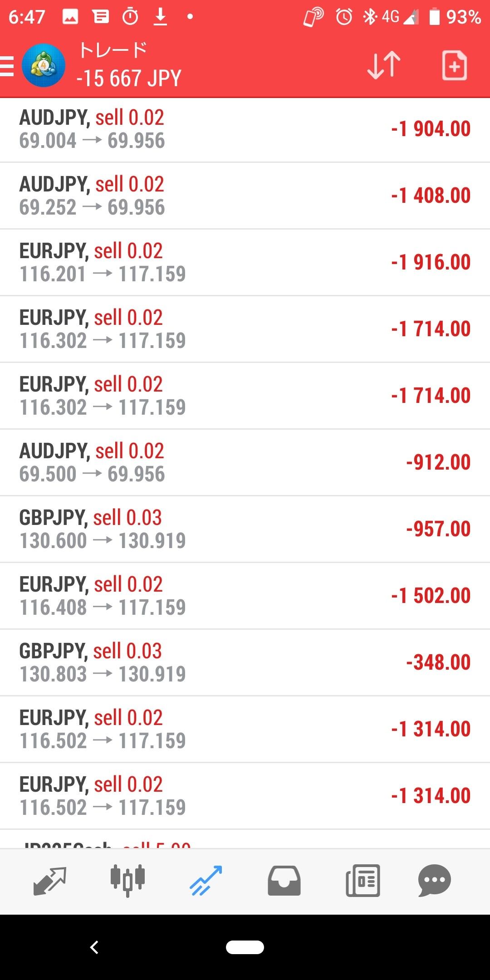Select AUDJPY position with -912.00 loss

(245, 462)
